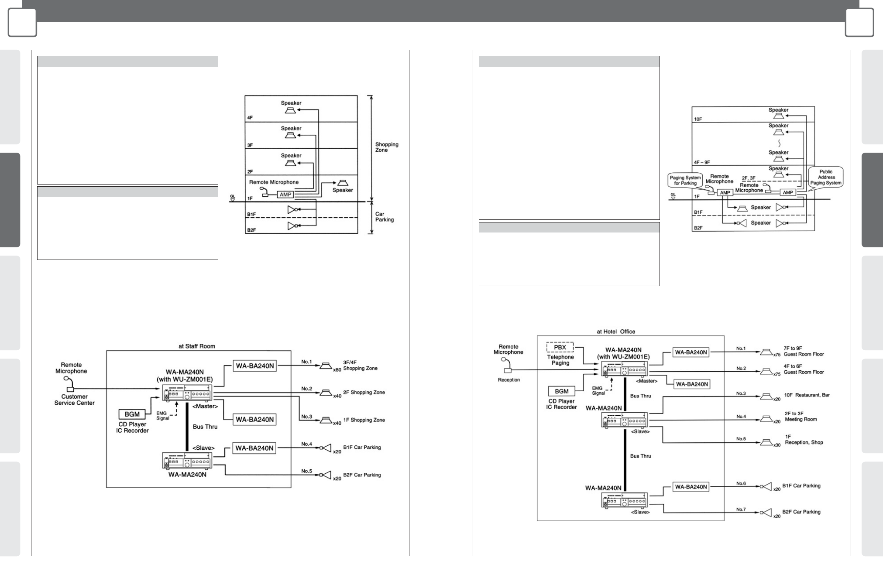The image size is (883, 588).
Task: Click the B2F left-facing horn speaker in hotel building
Action: (x=742, y=223)
